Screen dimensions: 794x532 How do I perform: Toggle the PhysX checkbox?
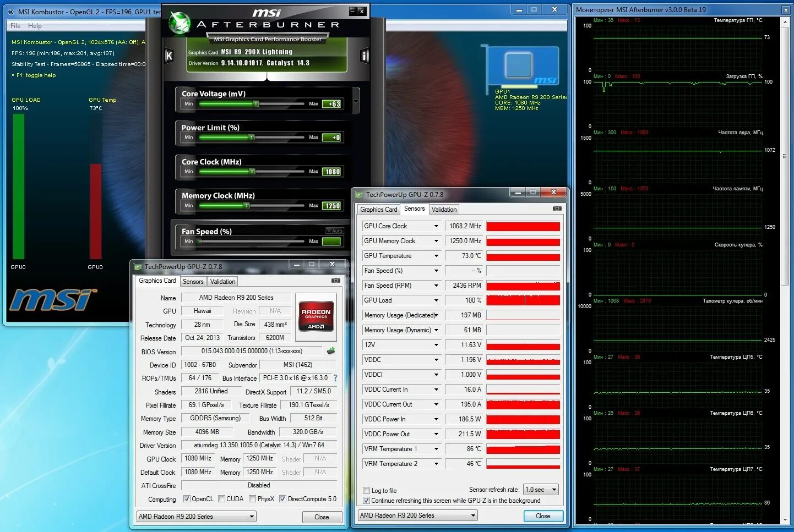(252, 499)
